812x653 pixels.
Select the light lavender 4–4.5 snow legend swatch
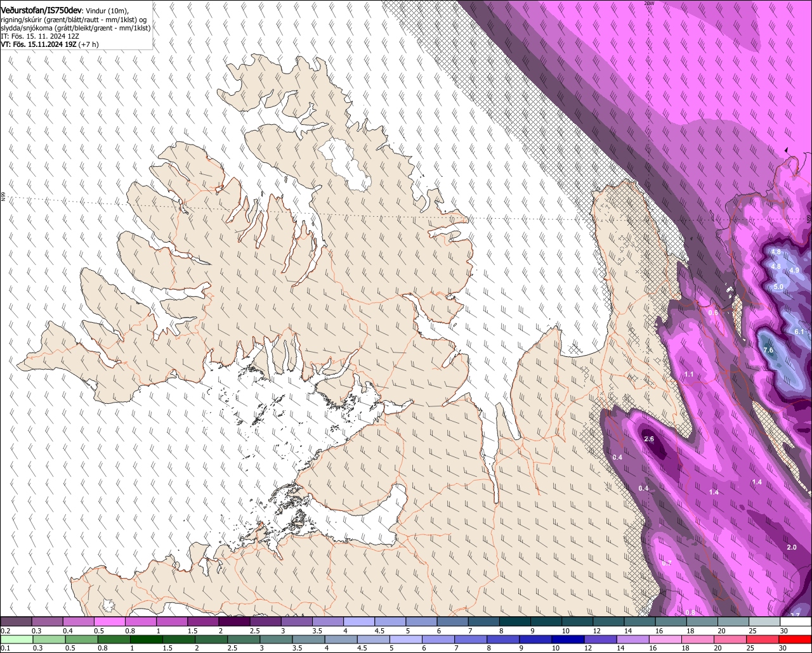359,622
